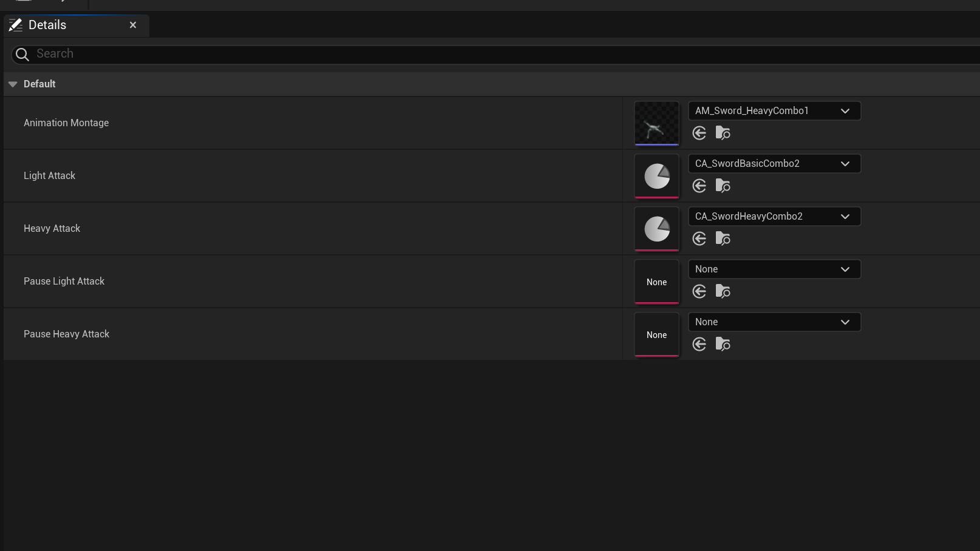Open the CA_SwordHeavyCombo2 asset dropdown
This screenshot has width=980, height=551.
[774, 217]
